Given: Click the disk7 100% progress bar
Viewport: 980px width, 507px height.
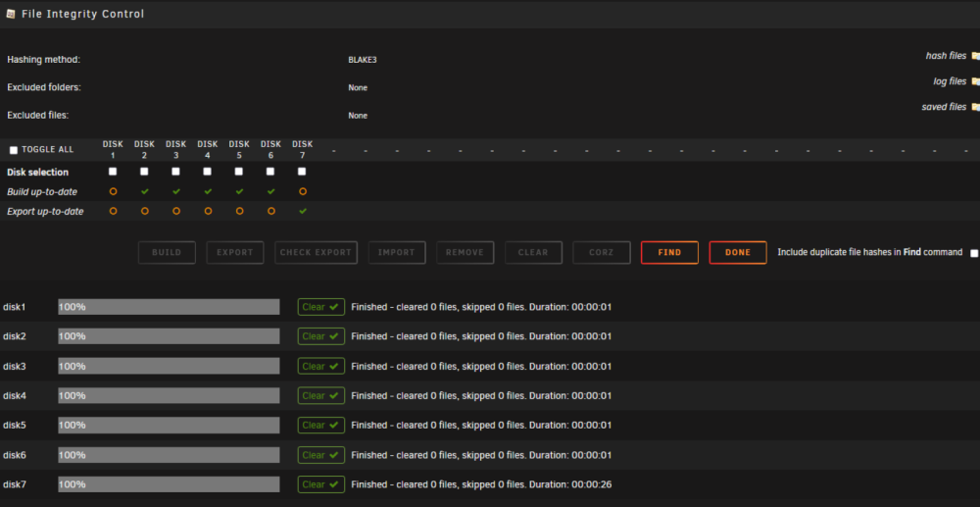Looking at the screenshot, I should click(169, 484).
